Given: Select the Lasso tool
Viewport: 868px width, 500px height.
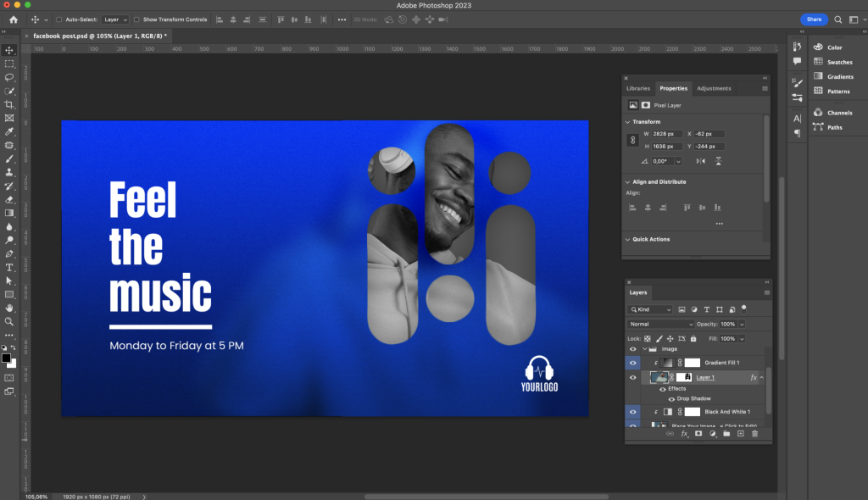Looking at the screenshot, I should coord(9,77).
